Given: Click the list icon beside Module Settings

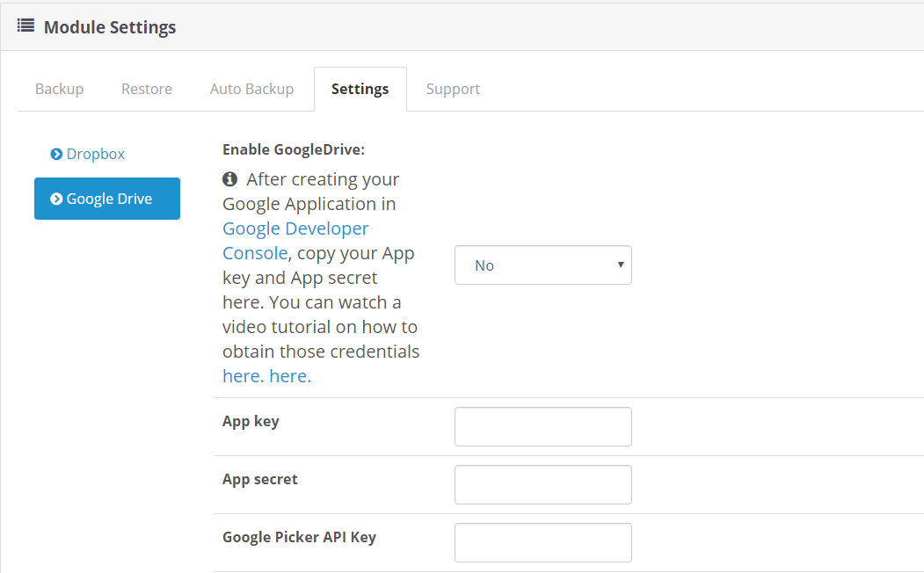Looking at the screenshot, I should tap(25, 25).
